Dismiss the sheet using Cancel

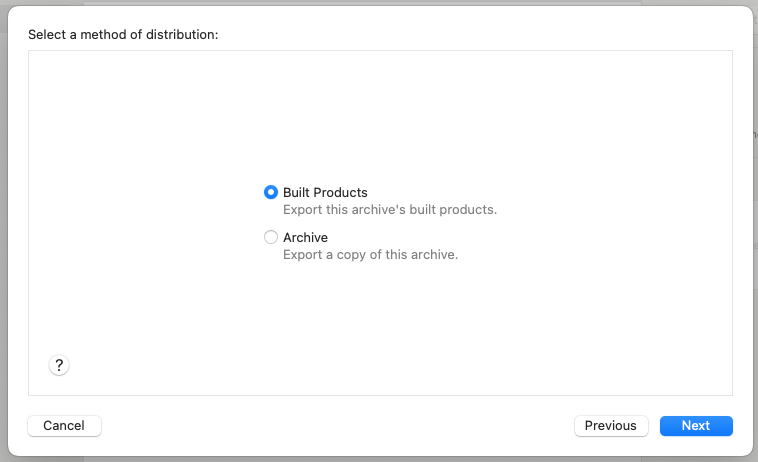(x=64, y=426)
